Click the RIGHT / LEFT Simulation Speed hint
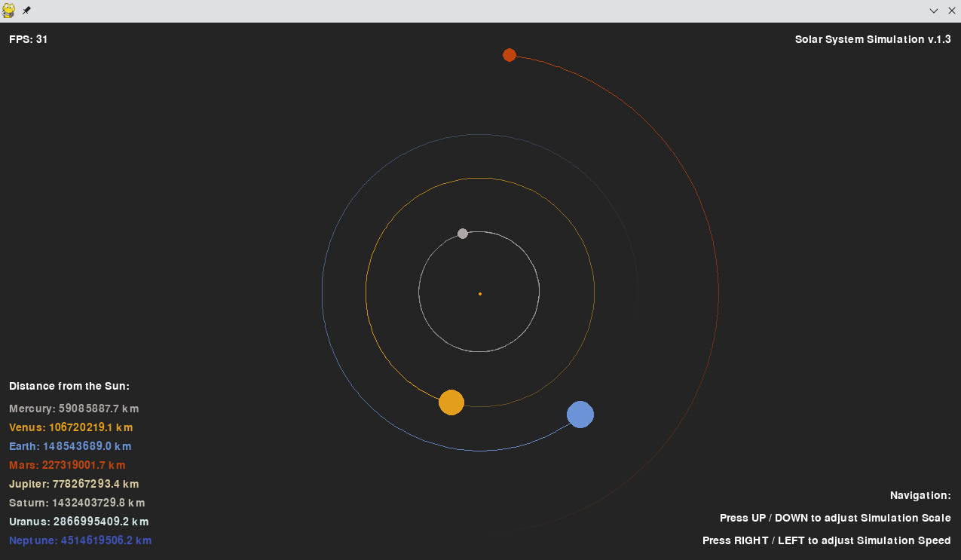 (x=827, y=540)
